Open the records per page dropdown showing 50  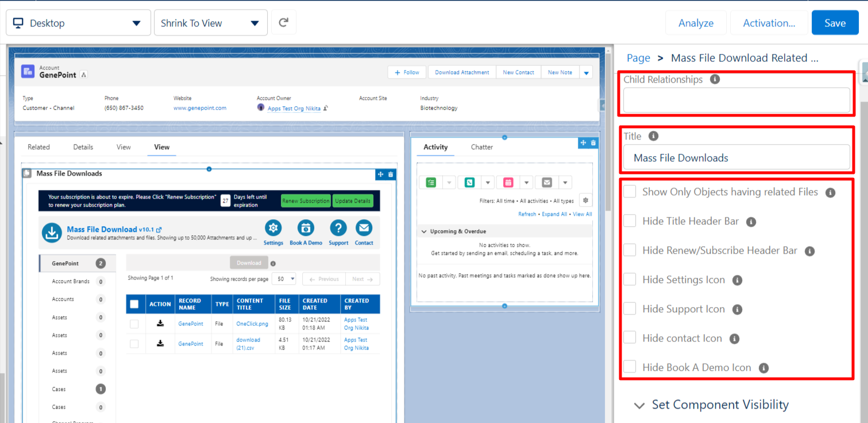pos(284,279)
